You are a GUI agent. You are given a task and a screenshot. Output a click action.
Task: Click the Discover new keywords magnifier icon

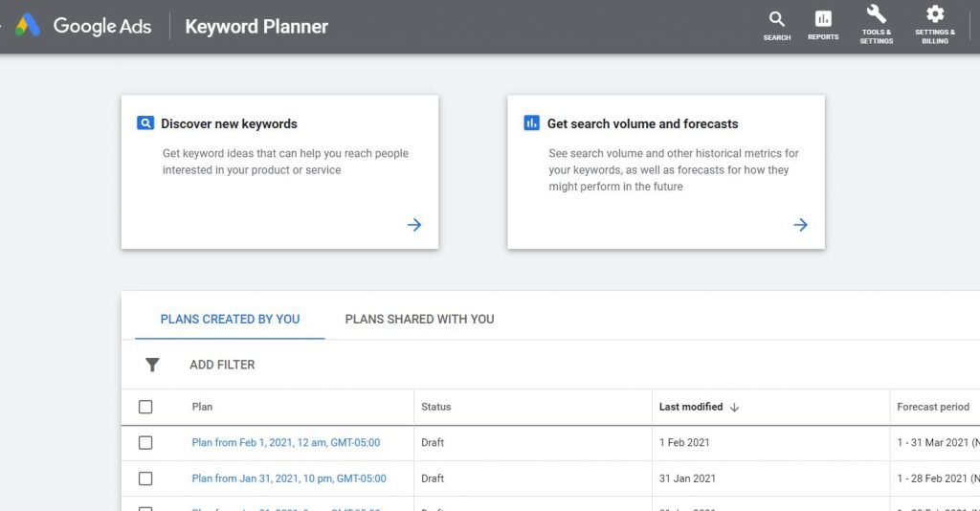[x=145, y=123]
